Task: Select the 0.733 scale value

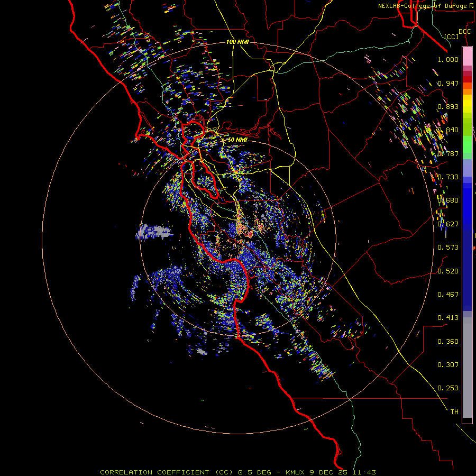Action: click(448, 177)
